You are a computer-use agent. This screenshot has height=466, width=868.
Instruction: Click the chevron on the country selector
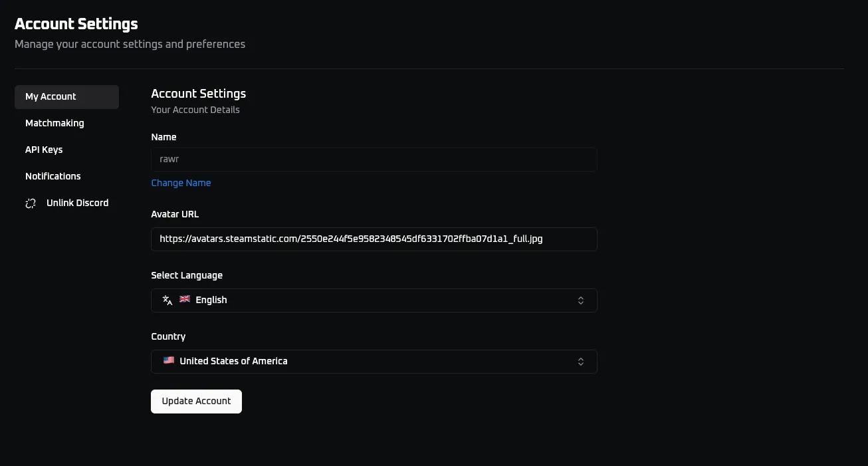point(580,361)
